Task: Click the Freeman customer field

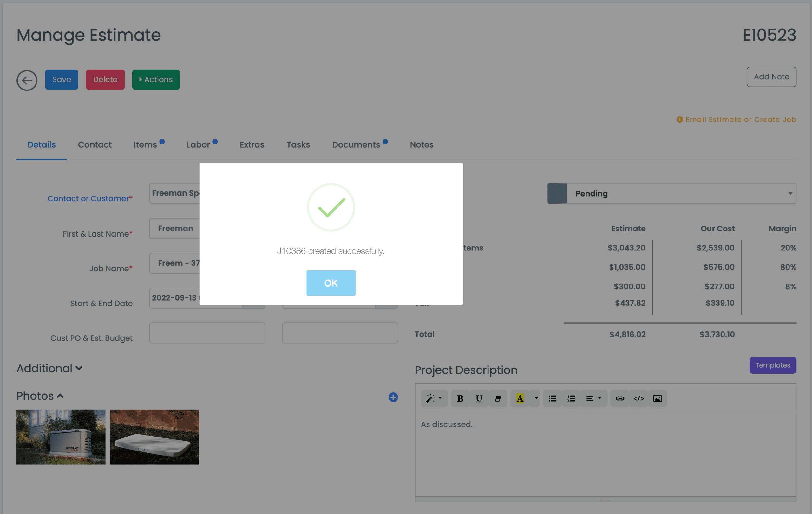Action: coord(175,193)
